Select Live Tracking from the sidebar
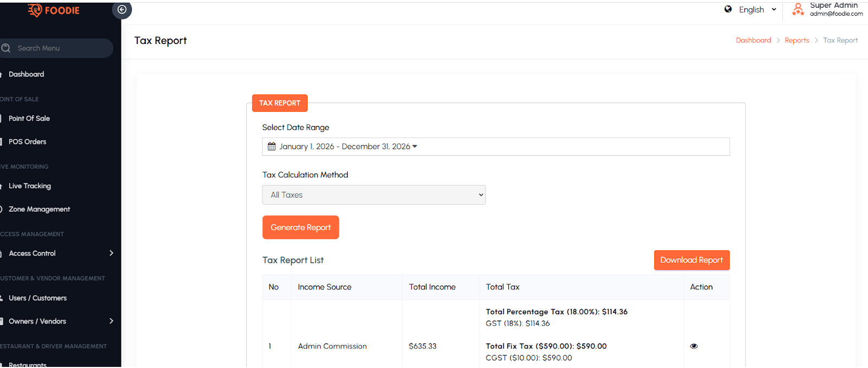The height and width of the screenshot is (368, 868). [30, 186]
